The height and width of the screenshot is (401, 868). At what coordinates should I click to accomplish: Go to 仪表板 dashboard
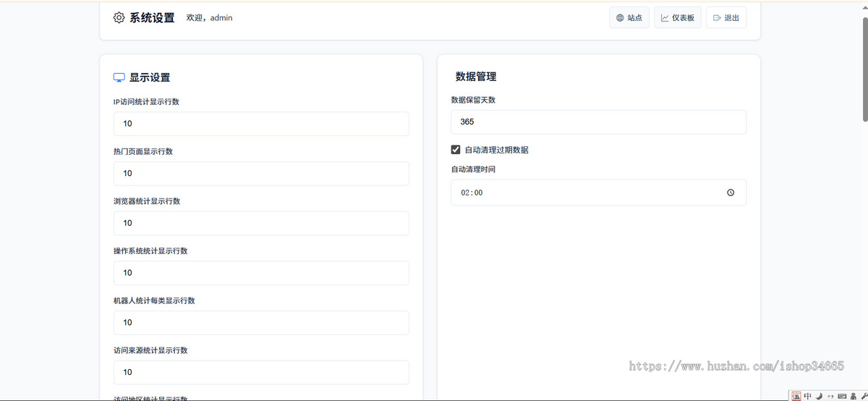[x=678, y=17]
